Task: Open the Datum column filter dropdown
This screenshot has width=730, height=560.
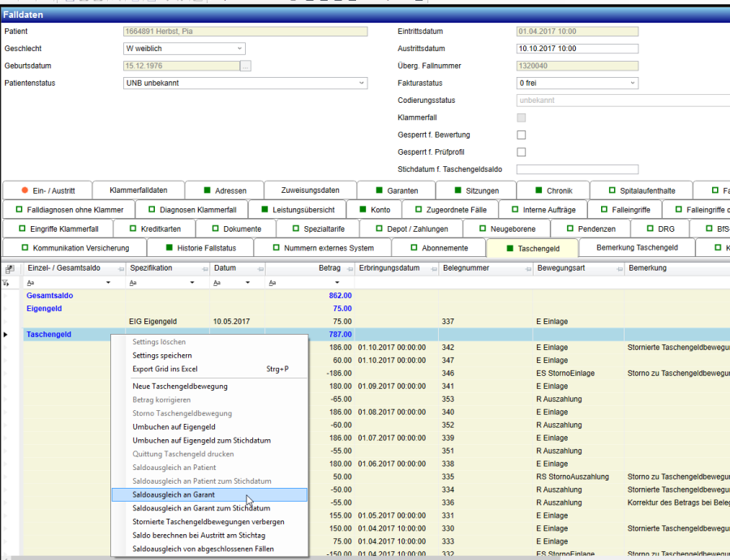Action: (x=248, y=283)
